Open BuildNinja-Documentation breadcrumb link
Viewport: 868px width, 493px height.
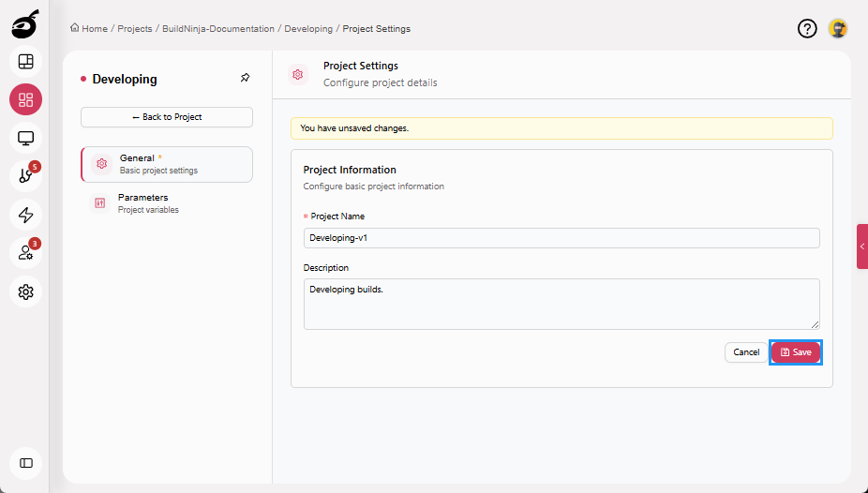click(x=218, y=29)
